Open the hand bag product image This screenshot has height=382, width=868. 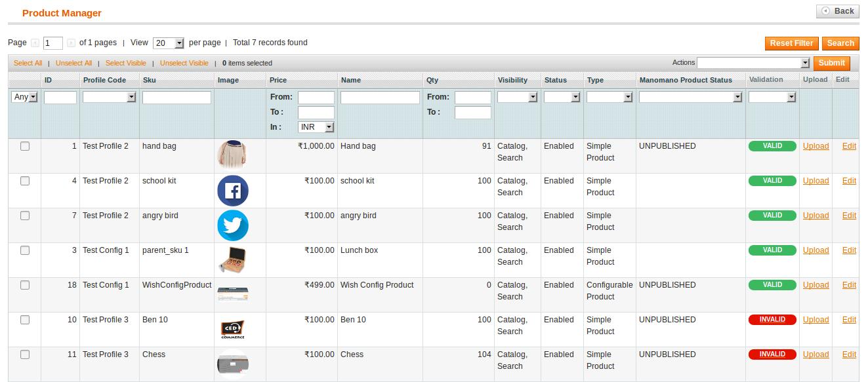click(x=233, y=155)
